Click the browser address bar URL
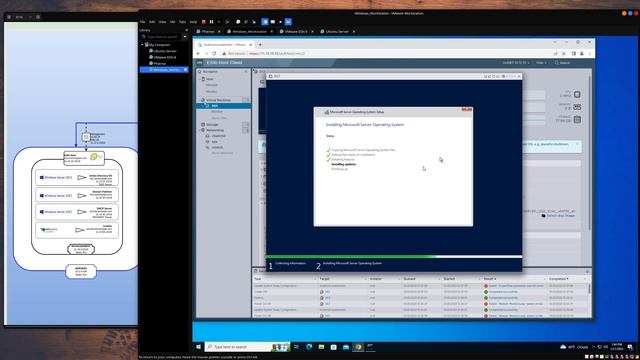 pyautogui.click(x=277, y=53)
